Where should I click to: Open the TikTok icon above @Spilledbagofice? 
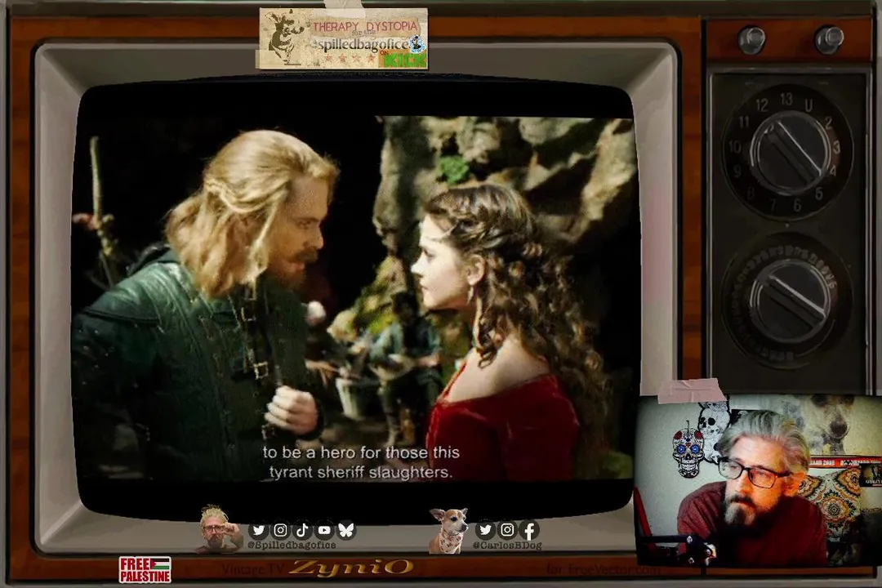click(302, 530)
